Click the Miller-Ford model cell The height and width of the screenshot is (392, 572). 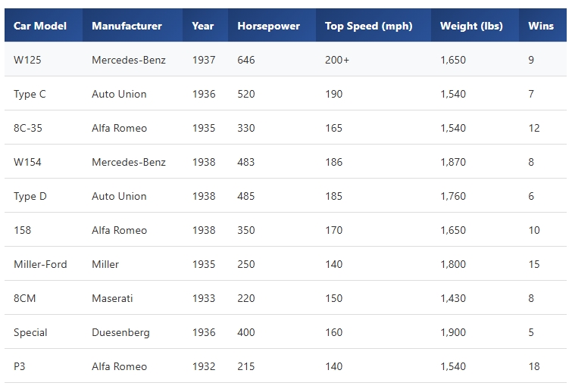[x=43, y=264]
